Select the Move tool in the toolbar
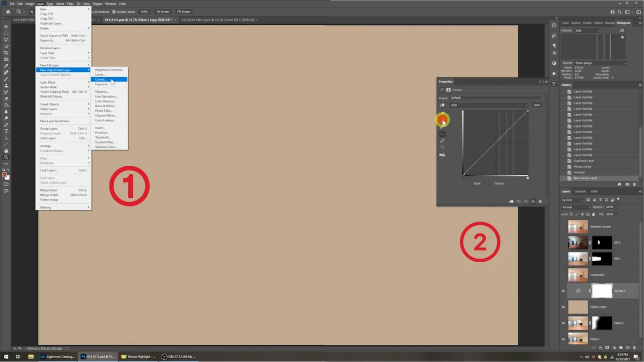This screenshot has height=362, width=644. (x=6, y=27)
